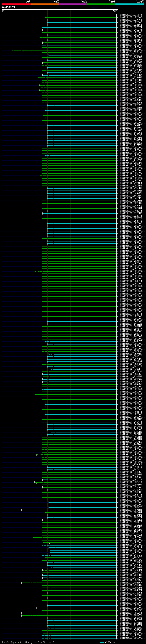The height and width of the screenshot is (644, 146).
Task: Select the UniRef100_B2VXN3 label
Action: click(131, 77)
